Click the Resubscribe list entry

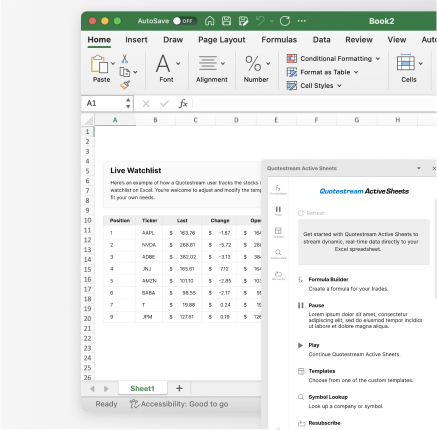click(319, 423)
